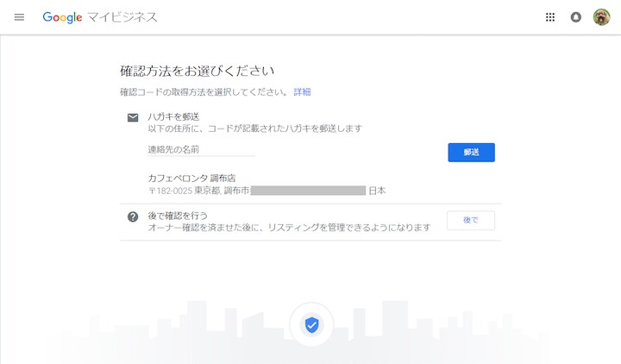
Task: Open the 詳細 link
Action: [x=302, y=92]
